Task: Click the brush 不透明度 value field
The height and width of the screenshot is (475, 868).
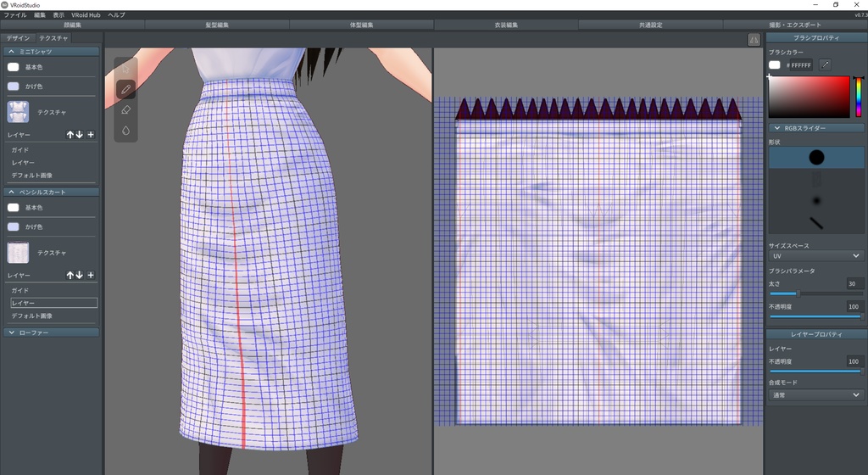Action: coord(854,306)
